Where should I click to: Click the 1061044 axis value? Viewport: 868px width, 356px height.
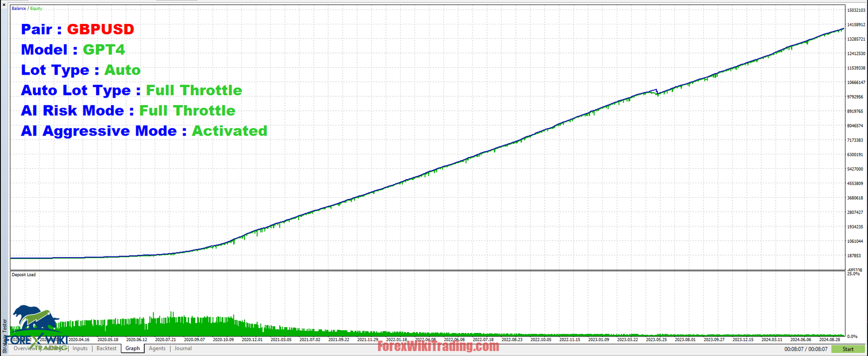tap(855, 242)
